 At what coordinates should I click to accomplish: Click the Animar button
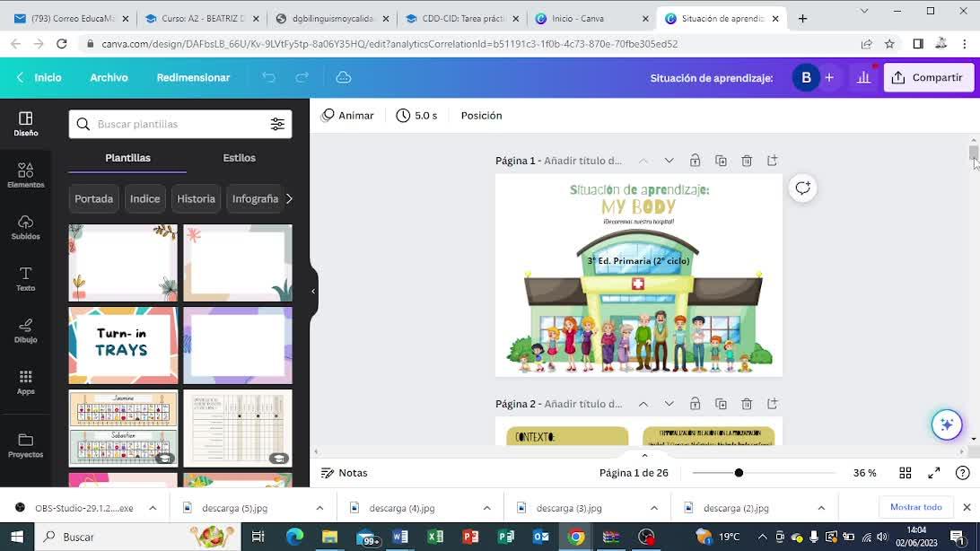point(347,116)
